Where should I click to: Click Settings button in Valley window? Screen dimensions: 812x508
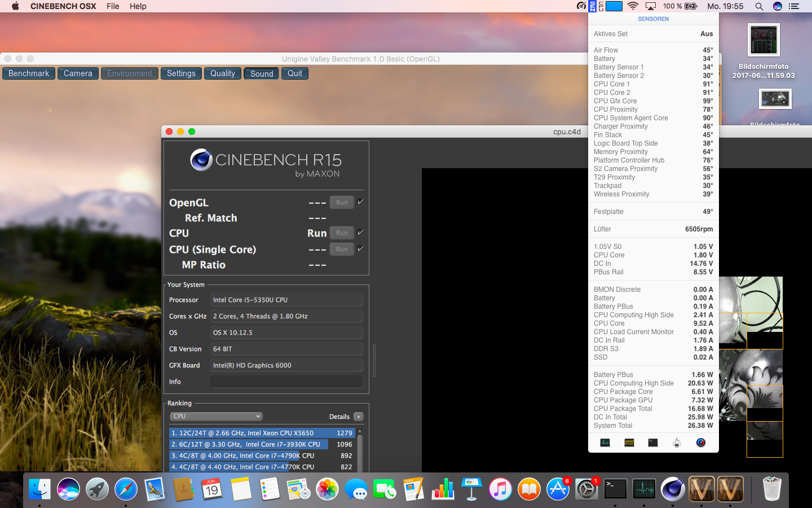(x=181, y=73)
